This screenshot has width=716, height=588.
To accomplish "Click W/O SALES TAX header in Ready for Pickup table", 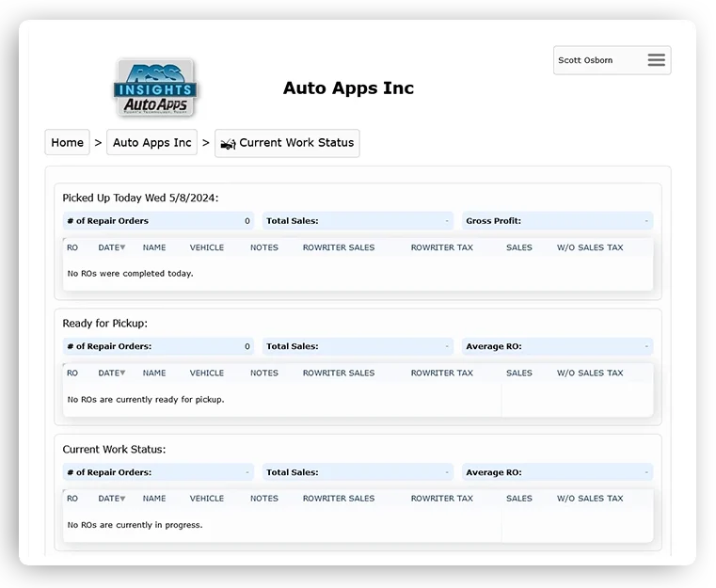I will [590, 373].
